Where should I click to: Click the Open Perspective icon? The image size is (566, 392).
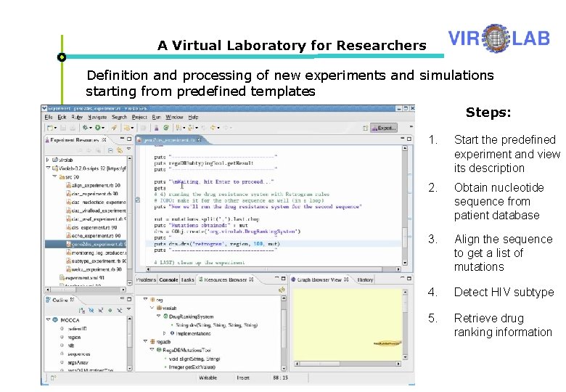pos(365,128)
